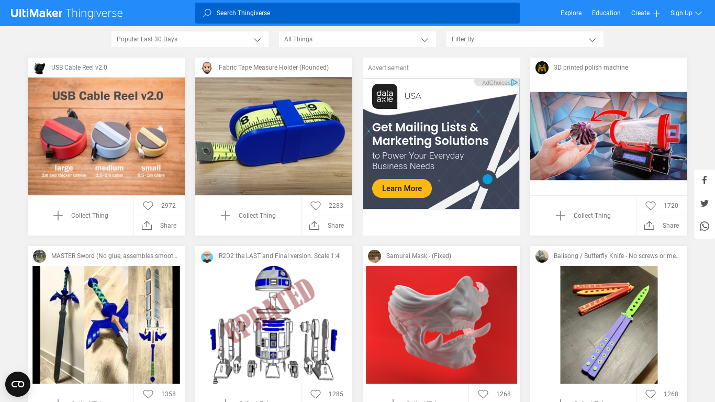Open the Samurai Mask - (Fixed) link
This screenshot has height=402, width=715.
click(x=419, y=256)
